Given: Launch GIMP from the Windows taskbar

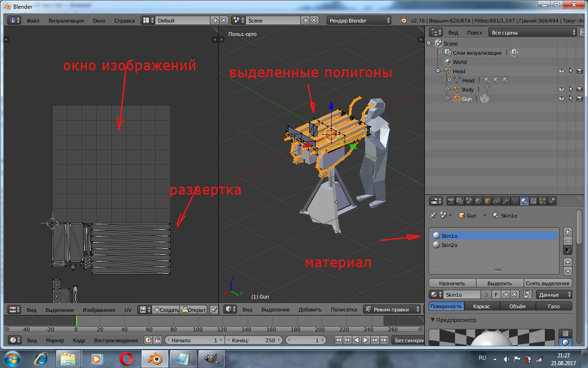Looking at the screenshot, I should coord(212,358).
